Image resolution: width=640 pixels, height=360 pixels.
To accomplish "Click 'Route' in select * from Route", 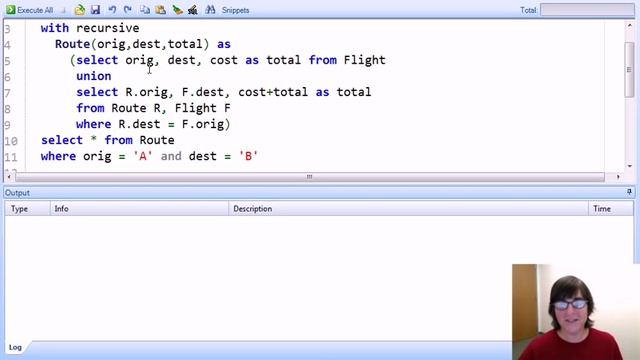I will (x=157, y=140).
